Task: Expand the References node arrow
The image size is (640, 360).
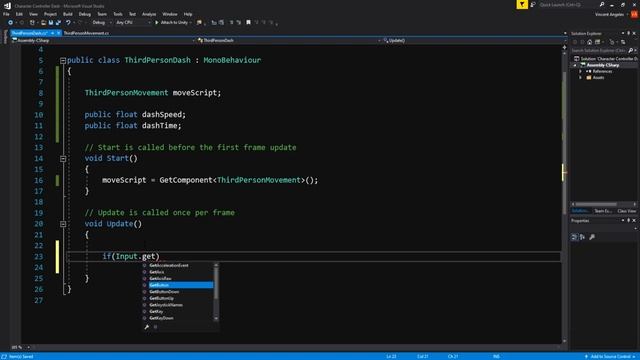Action: (x=580, y=71)
